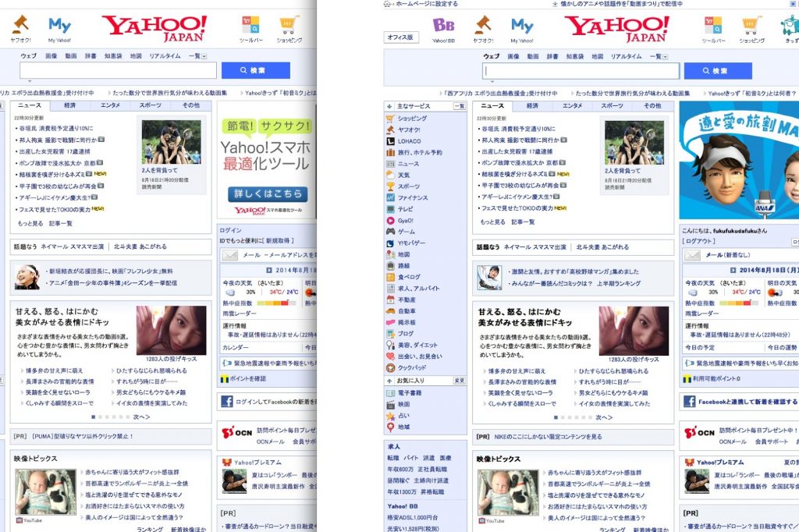Click the NIKE PR link

coord(548,437)
